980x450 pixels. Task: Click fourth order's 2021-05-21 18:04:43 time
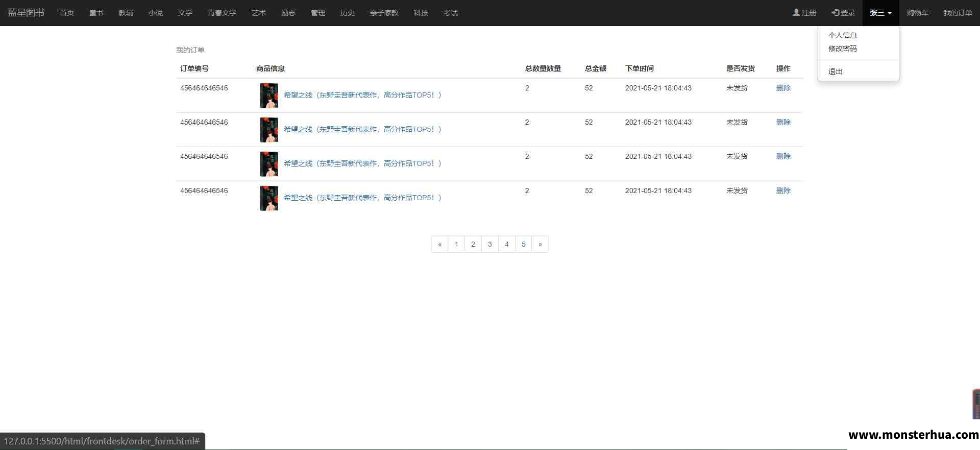[658, 191]
